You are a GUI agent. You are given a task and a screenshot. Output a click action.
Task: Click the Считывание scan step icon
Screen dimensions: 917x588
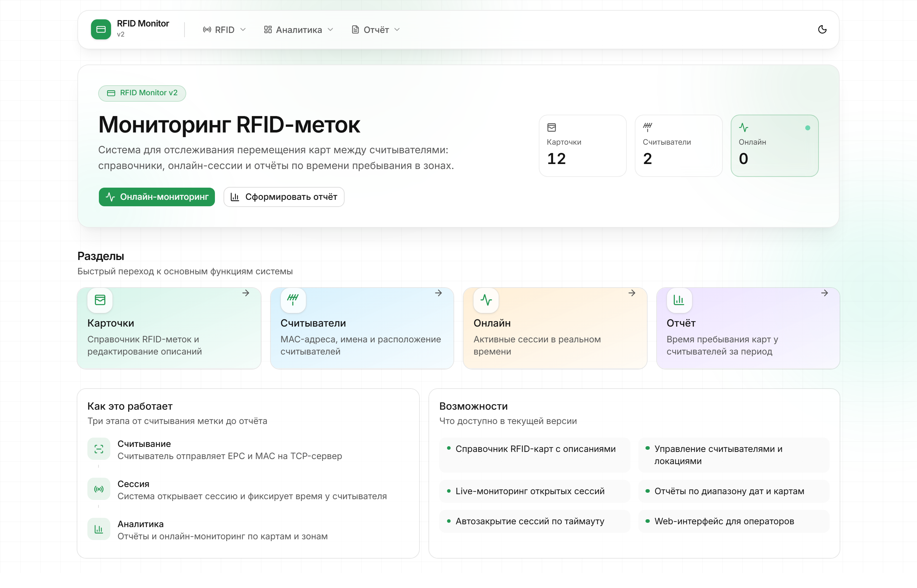[x=99, y=449]
